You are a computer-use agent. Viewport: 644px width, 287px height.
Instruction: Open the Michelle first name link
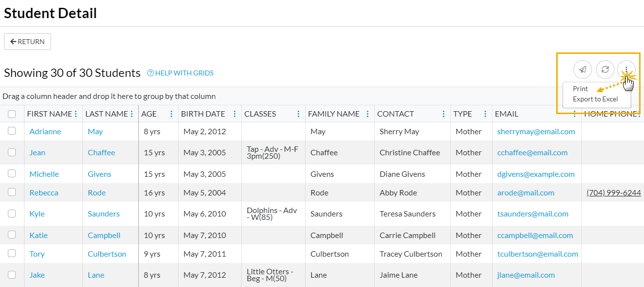tap(44, 174)
